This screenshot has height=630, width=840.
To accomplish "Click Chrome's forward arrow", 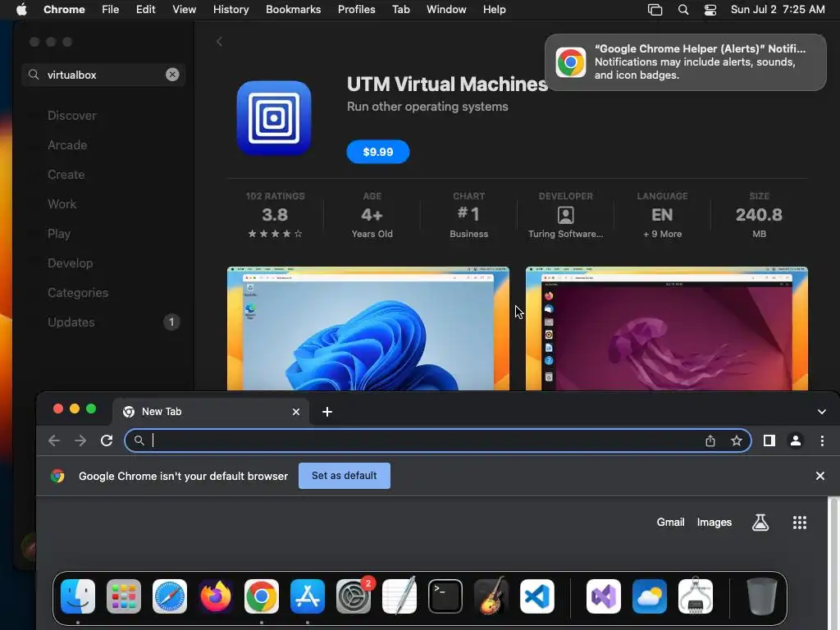I will pos(80,441).
